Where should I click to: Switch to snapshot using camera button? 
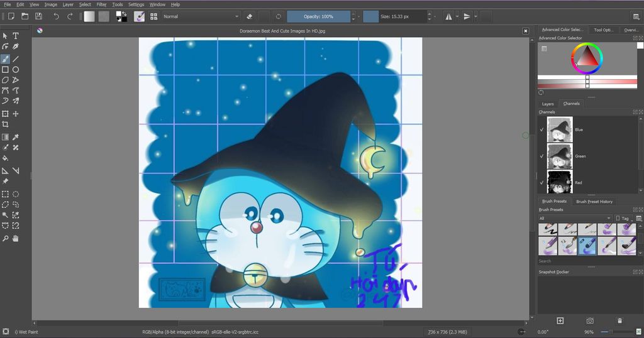590,320
